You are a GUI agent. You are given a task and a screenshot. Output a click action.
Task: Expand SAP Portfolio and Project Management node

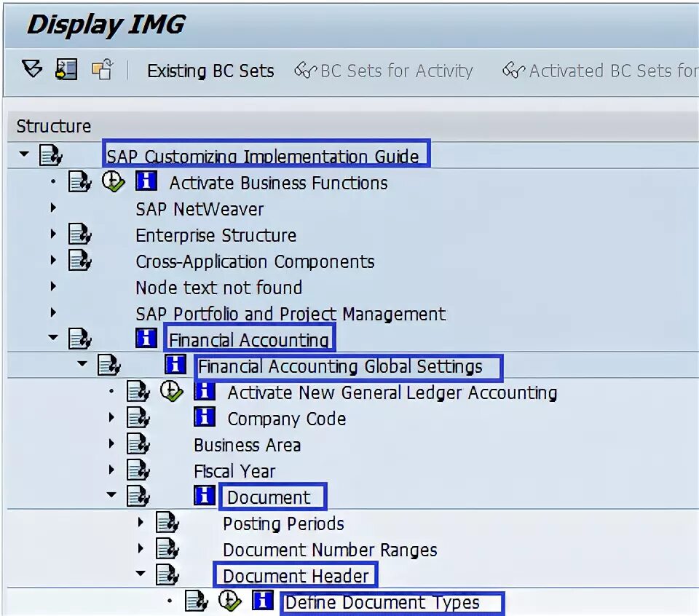53,312
